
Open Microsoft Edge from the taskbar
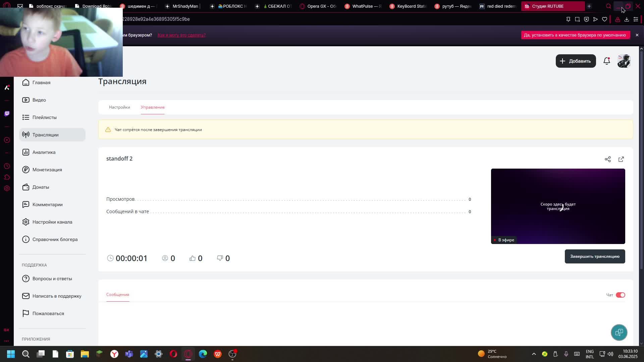(x=203, y=354)
